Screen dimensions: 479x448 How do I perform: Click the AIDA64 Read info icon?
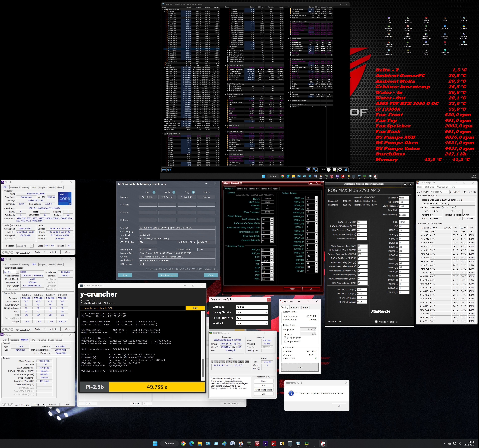pos(154,192)
